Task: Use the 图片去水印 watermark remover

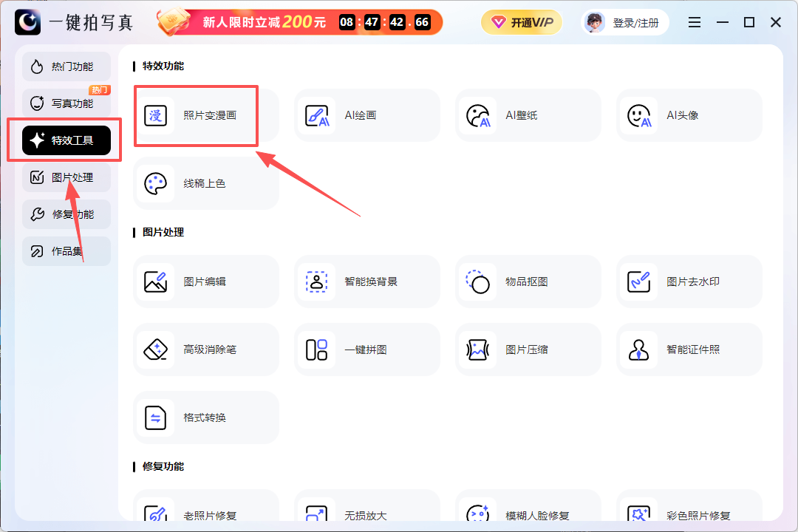Action: click(689, 282)
